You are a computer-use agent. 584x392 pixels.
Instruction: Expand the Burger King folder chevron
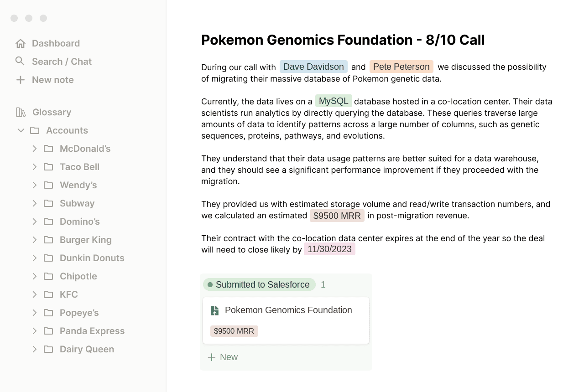click(35, 240)
